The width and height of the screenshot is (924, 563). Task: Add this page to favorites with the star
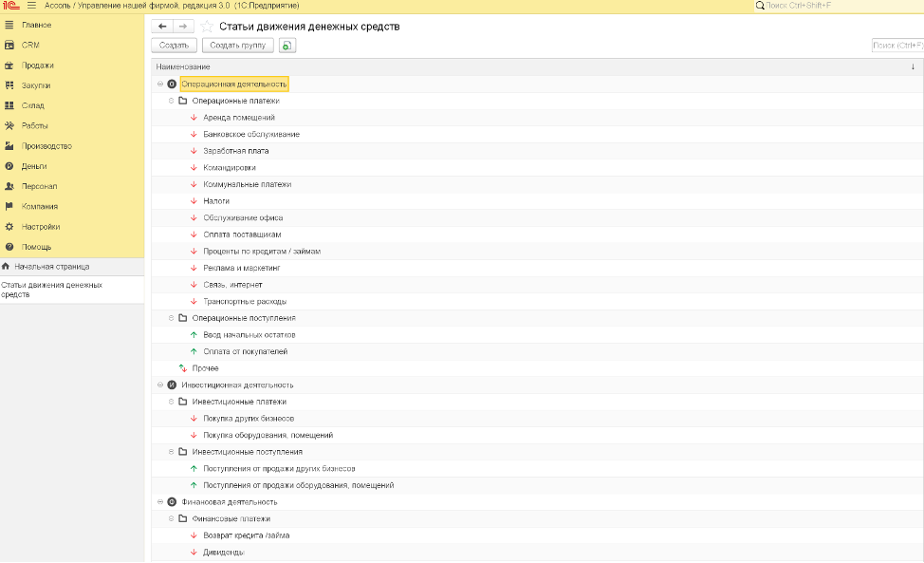207,27
